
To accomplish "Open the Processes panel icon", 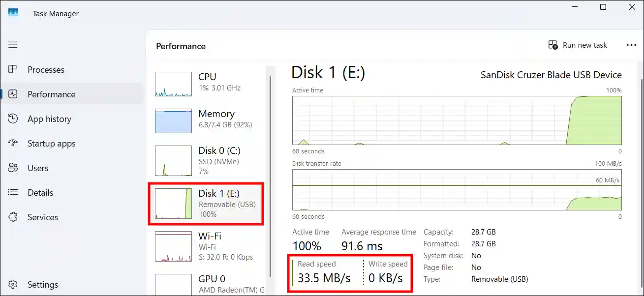I will point(13,69).
